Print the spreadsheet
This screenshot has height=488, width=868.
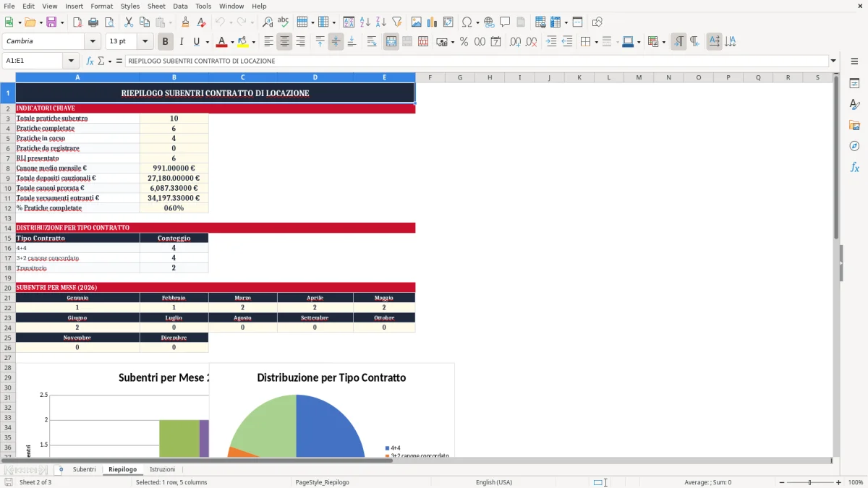coord(93,22)
